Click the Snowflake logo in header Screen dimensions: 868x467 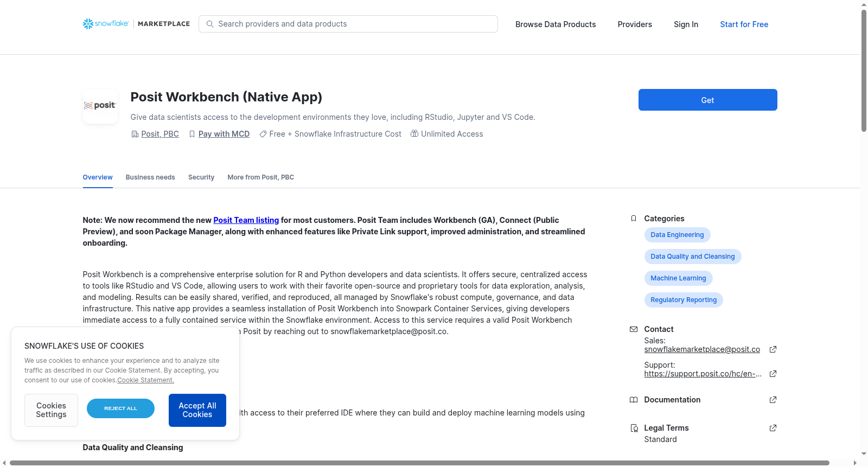[x=106, y=24]
